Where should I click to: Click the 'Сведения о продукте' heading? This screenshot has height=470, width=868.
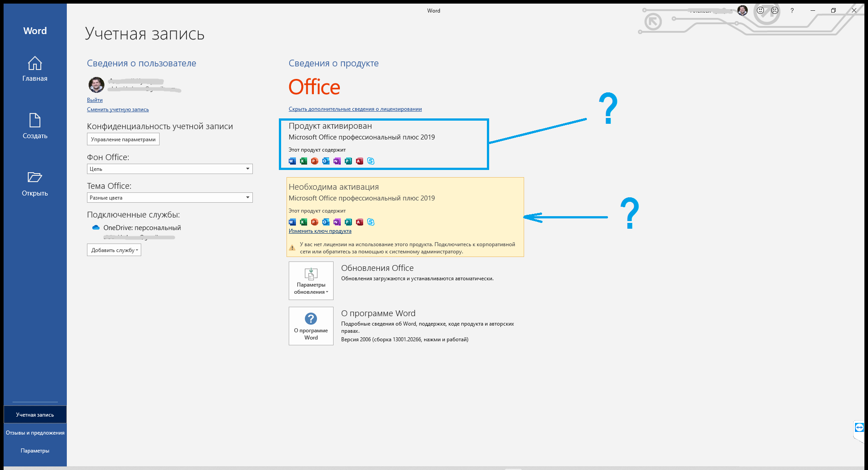point(334,63)
